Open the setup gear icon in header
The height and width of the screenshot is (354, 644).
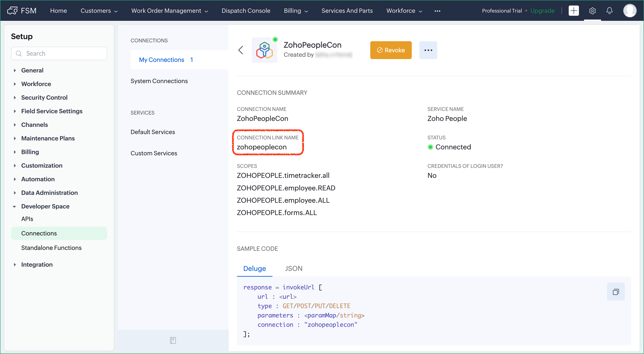592,11
